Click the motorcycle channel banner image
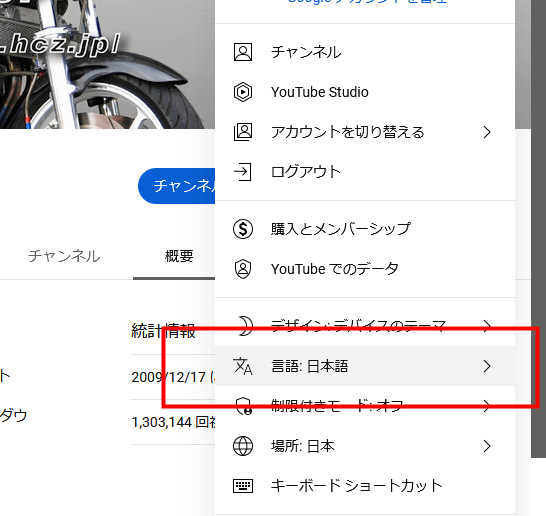This screenshot has width=546, height=516. tap(107, 64)
